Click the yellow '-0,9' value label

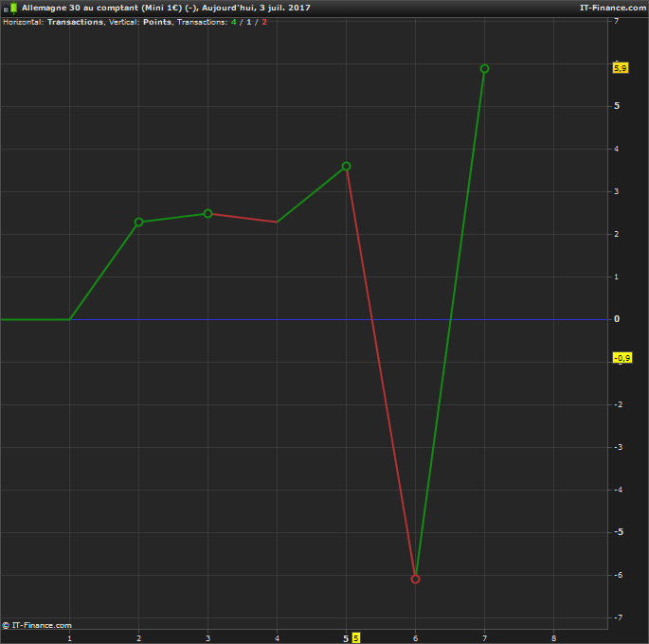point(622,358)
